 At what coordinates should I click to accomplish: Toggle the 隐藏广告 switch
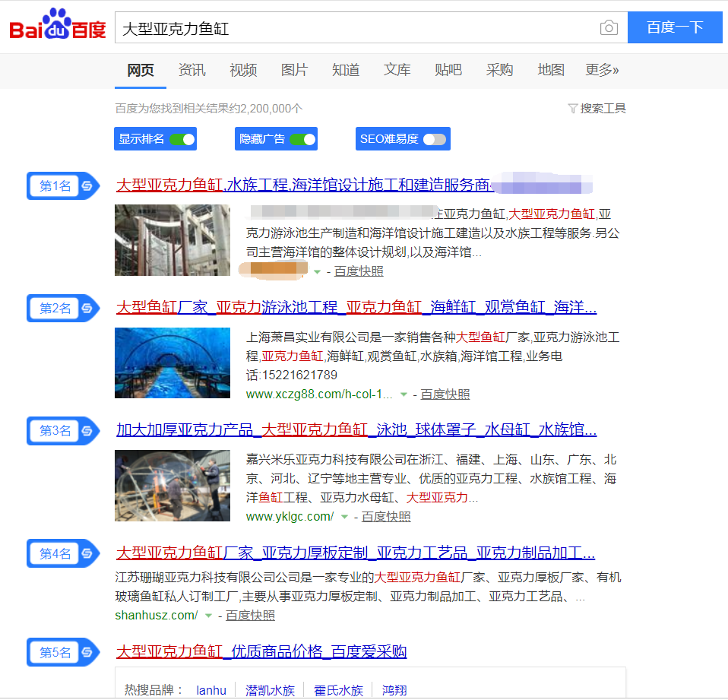pyautogui.click(x=302, y=139)
